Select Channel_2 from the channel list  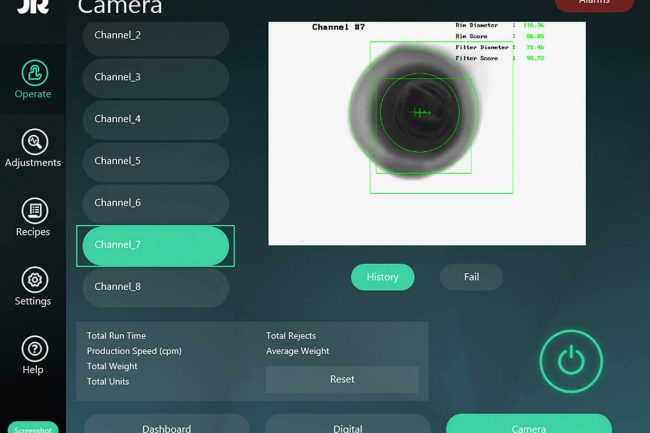[x=155, y=35]
